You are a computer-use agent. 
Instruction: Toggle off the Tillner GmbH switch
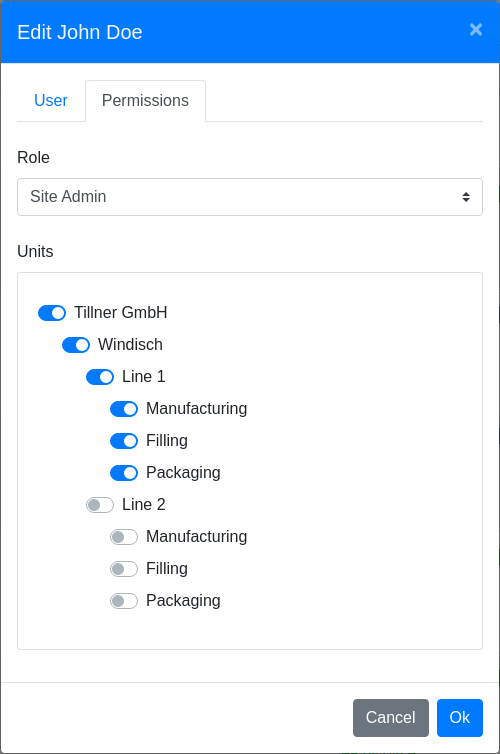point(52,313)
